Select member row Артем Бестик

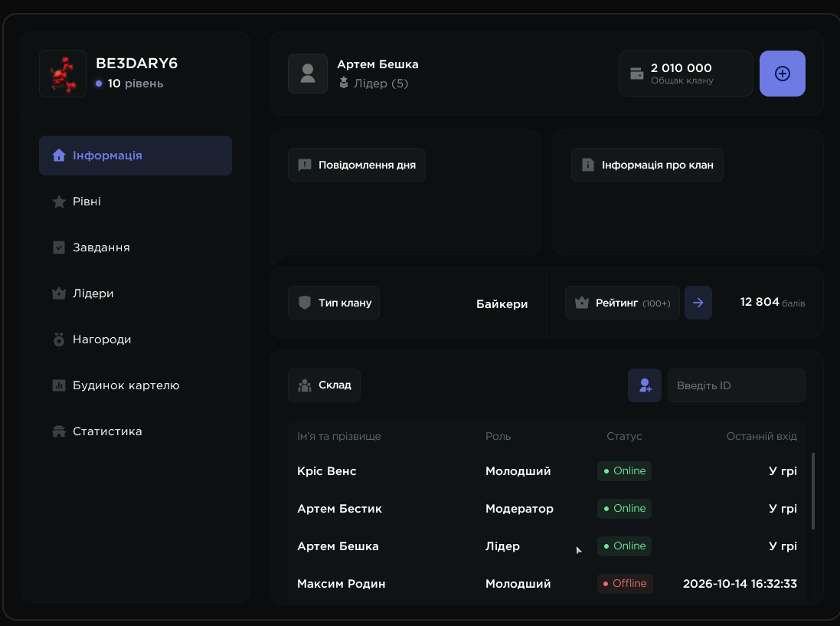click(547, 509)
